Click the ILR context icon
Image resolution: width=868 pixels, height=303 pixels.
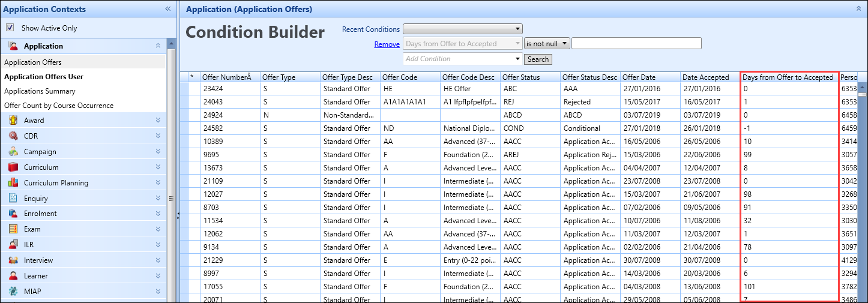[13, 245]
